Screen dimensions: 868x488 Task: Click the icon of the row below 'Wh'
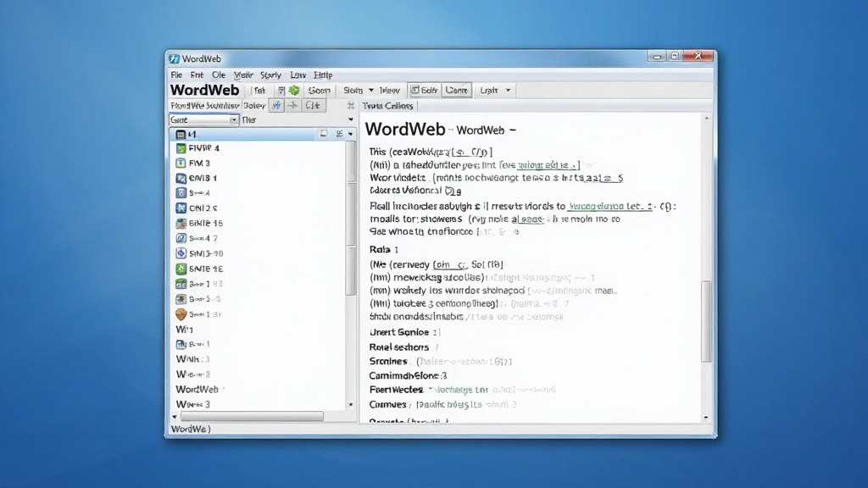[181, 344]
